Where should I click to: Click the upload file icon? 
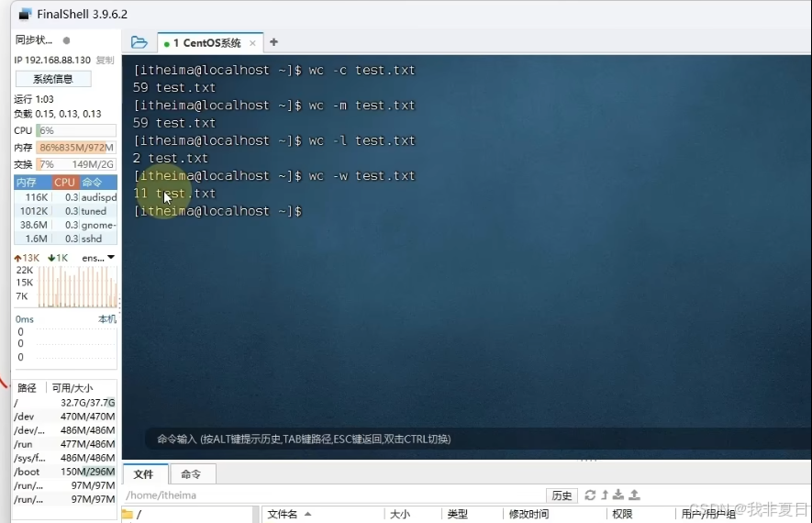coord(634,495)
